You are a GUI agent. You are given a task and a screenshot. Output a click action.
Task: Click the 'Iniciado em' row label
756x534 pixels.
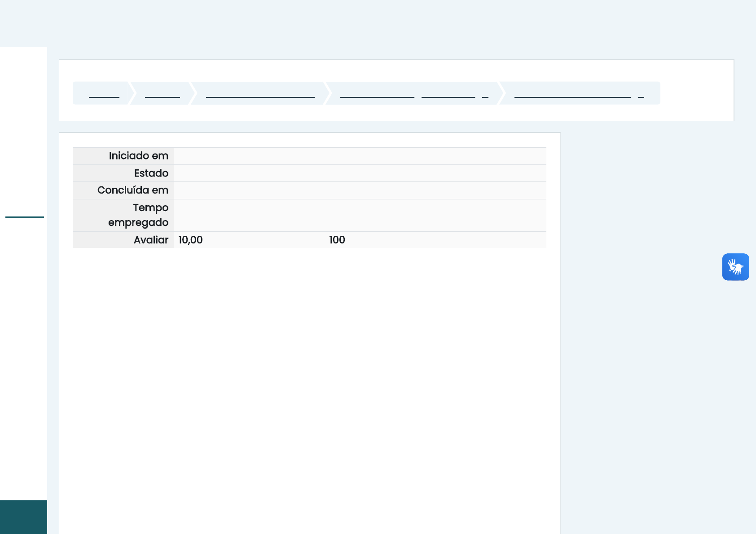pos(138,156)
